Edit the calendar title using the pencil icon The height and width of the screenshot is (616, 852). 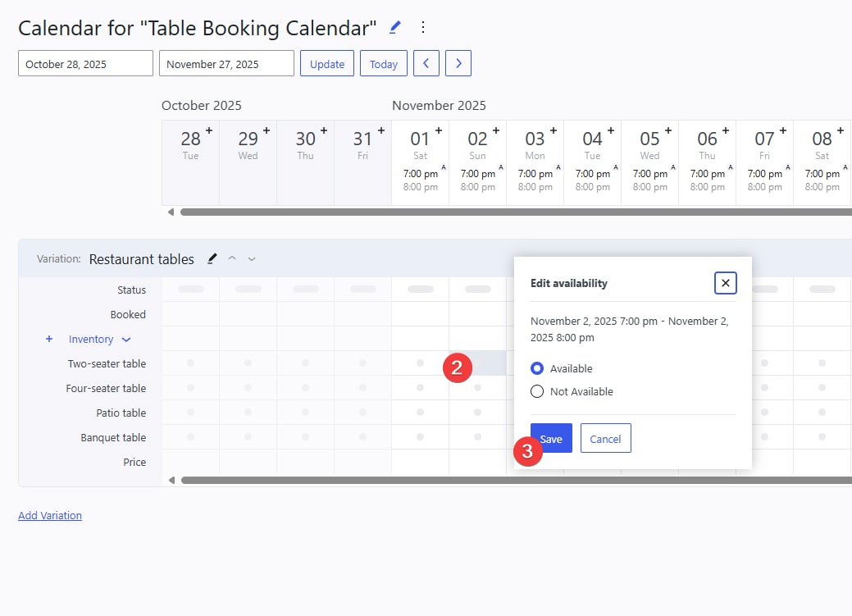pos(394,27)
